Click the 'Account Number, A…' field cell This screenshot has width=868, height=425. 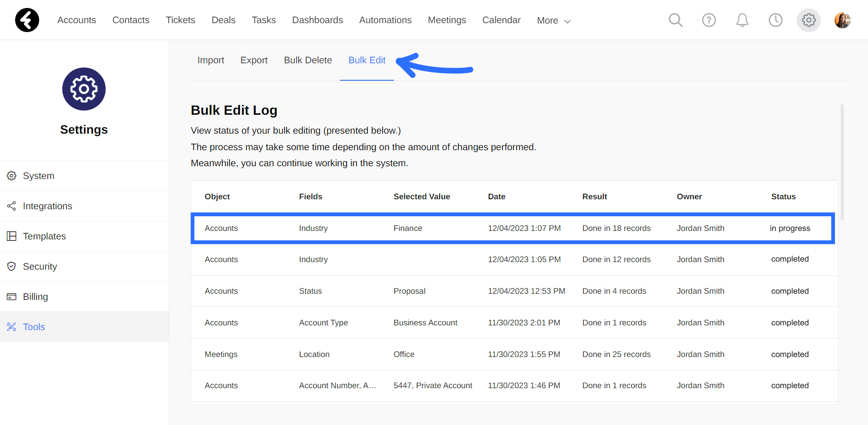(337, 385)
